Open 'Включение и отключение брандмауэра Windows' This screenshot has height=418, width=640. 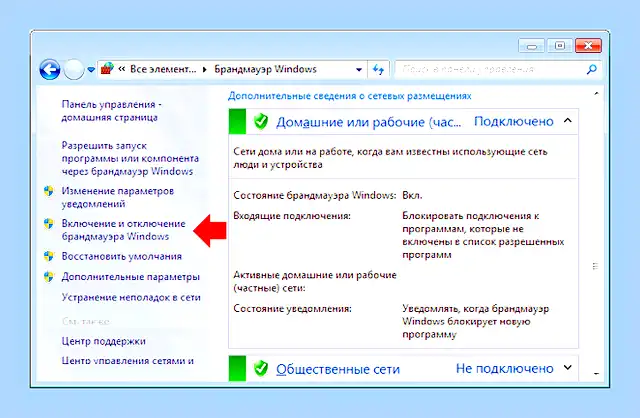pos(123,230)
